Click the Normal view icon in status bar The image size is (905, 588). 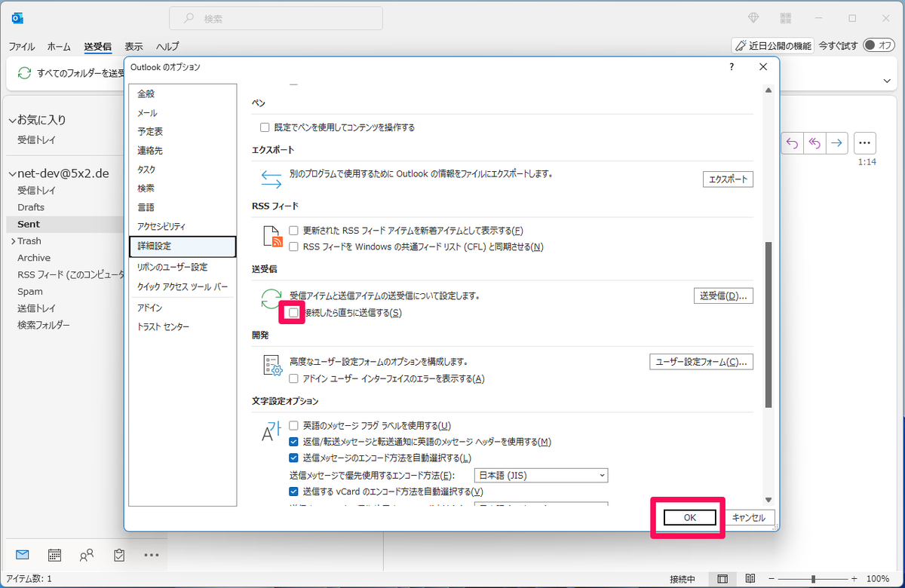[722, 579]
